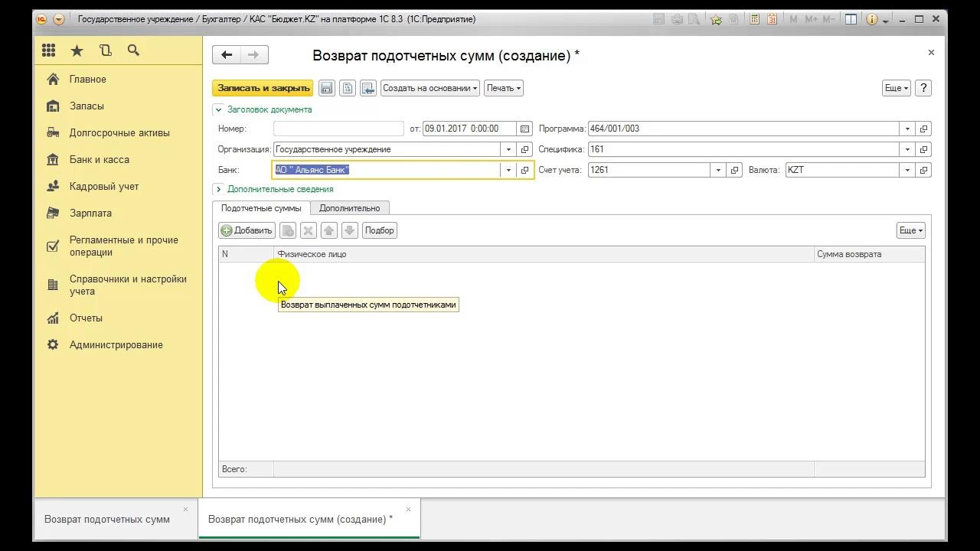The width and height of the screenshot is (980, 551).
Task: Click the Банк field АО Альянс Банк
Action: [387, 170]
